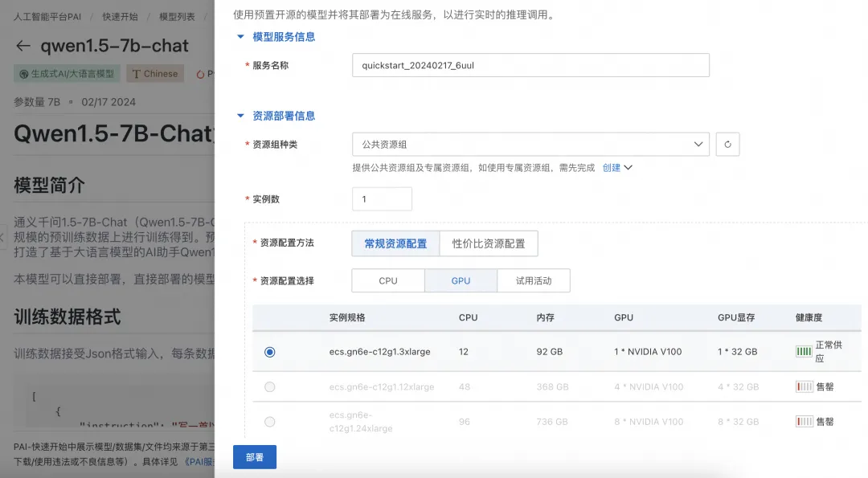Viewport: 868px width, 478px height.
Task: Click the 快速开始 breadcrumb item
Action: click(x=120, y=15)
